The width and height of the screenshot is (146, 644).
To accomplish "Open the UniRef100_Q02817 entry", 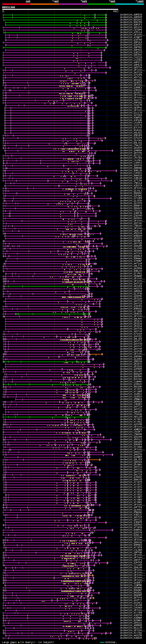I will pyautogui.click(x=131, y=93).
